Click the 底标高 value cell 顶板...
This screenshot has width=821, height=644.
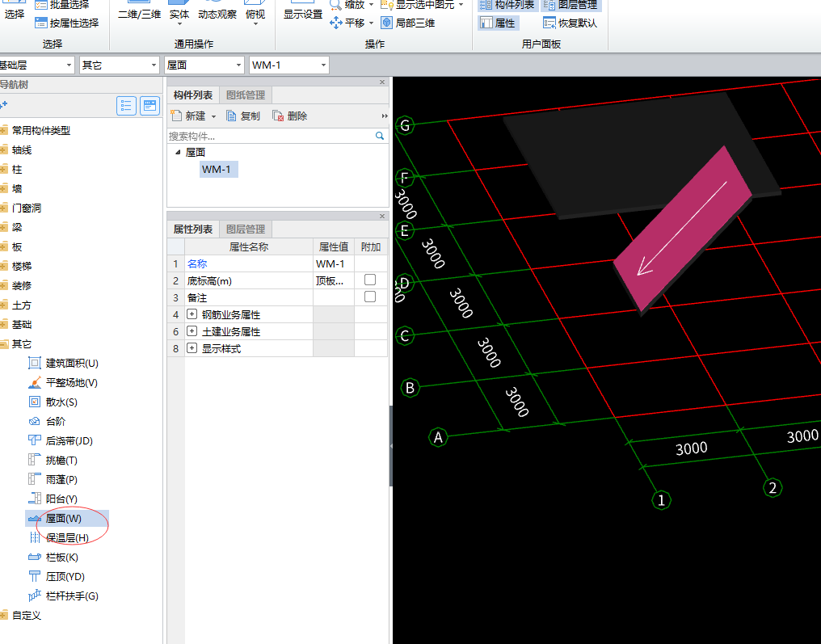point(334,280)
